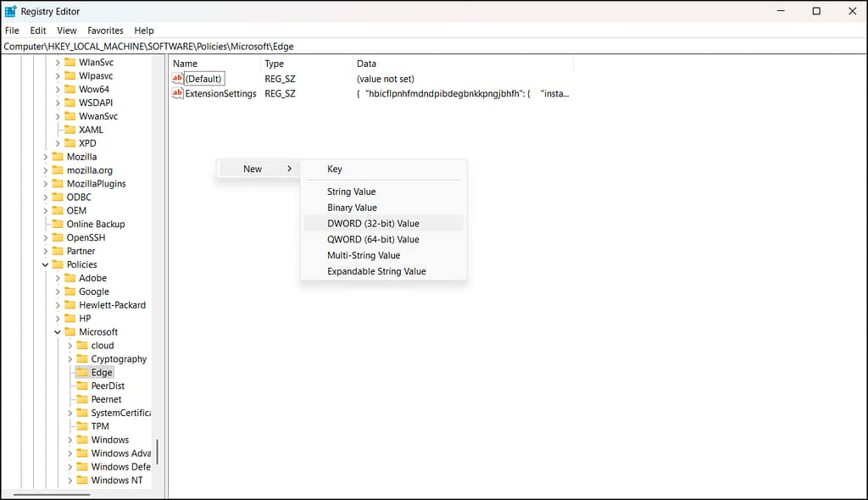
Task: Open the View menu
Action: [66, 31]
